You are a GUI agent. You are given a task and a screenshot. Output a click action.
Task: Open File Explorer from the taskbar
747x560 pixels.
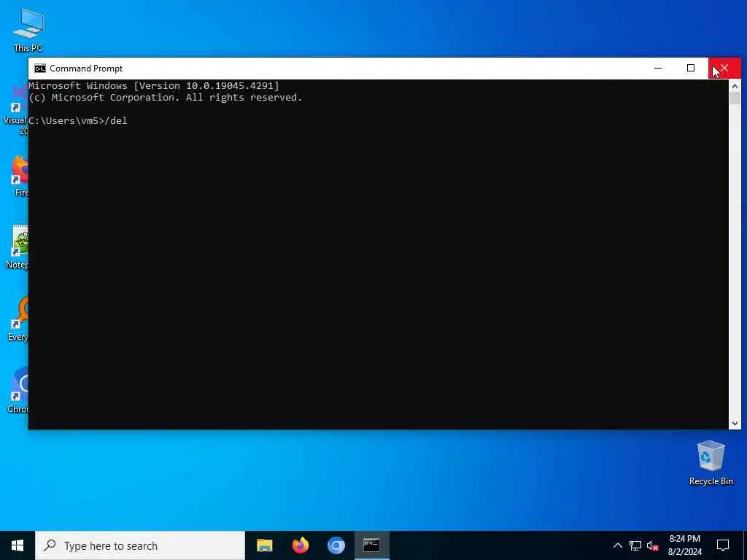264,545
